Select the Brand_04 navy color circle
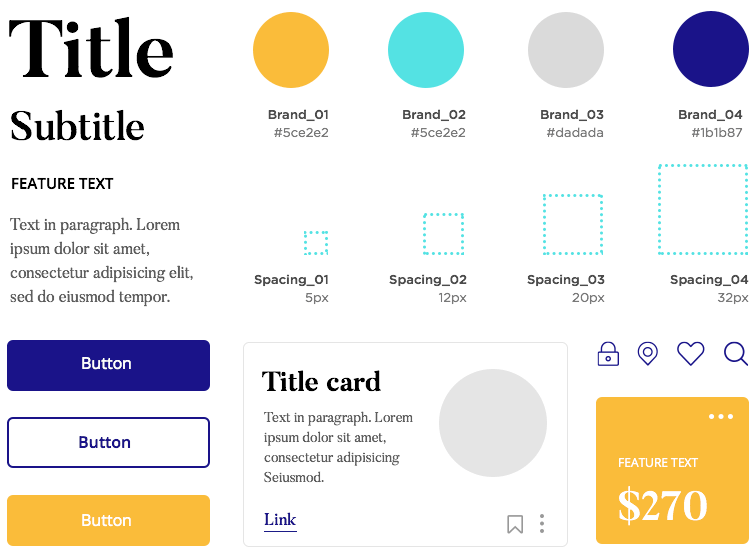This screenshot has height=550, width=750. (711, 49)
